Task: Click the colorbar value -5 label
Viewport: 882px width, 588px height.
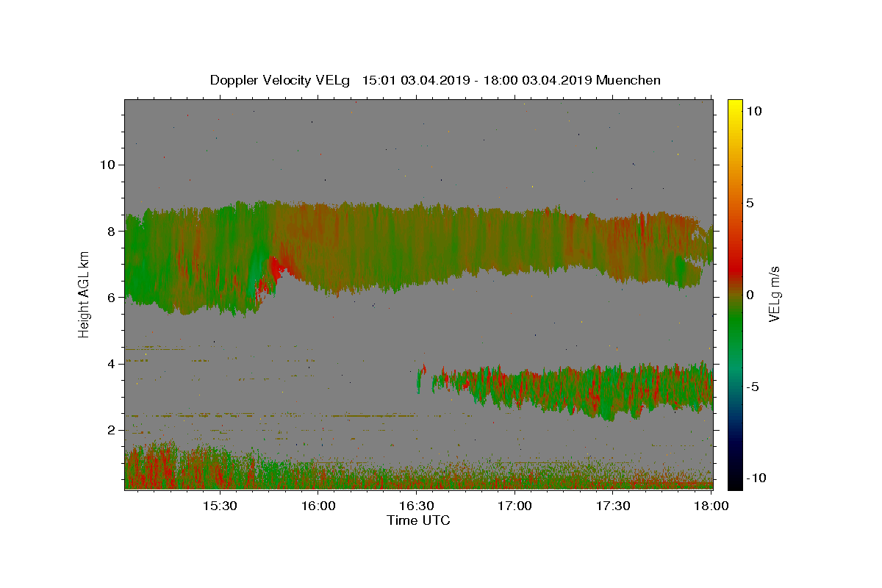Action: click(x=753, y=387)
